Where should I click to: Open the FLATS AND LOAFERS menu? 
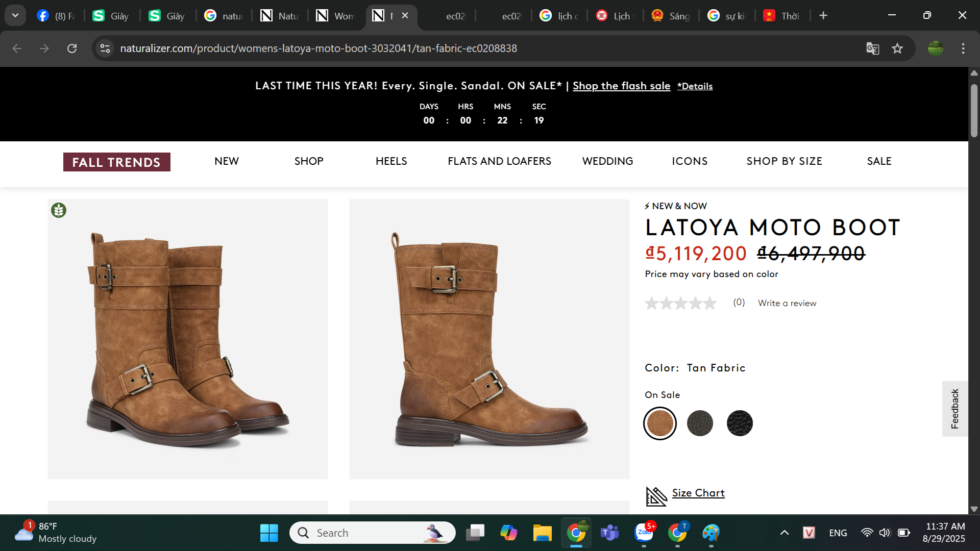click(499, 161)
